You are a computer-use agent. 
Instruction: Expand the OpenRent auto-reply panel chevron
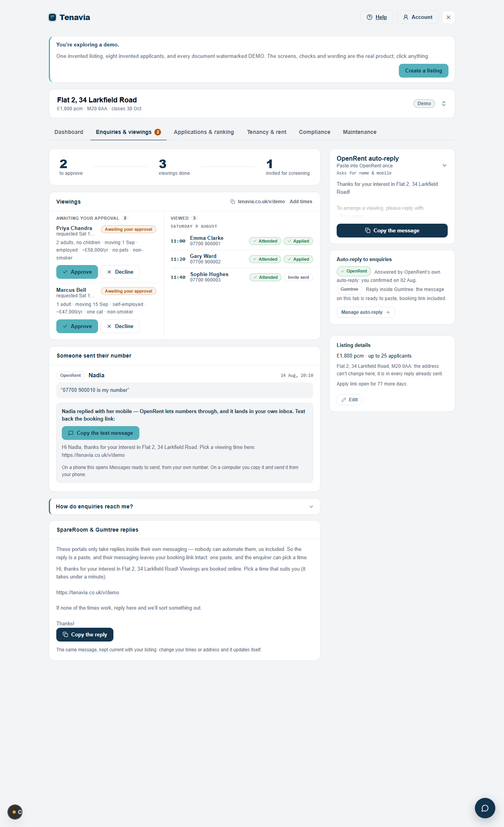(x=445, y=165)
